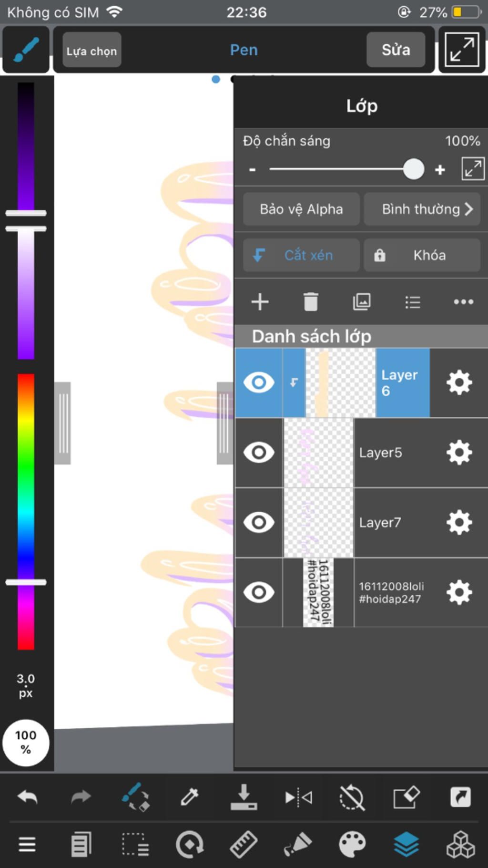Screen dimensions: 488x868
Task: Tap the Sửa edit button
Action: tap(396, 50)
